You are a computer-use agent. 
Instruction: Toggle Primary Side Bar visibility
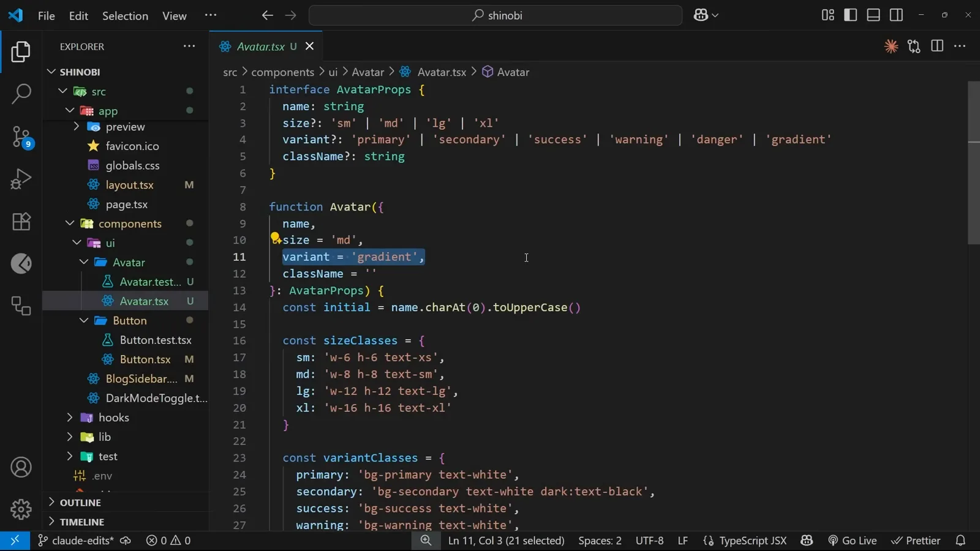click(850, 15)
